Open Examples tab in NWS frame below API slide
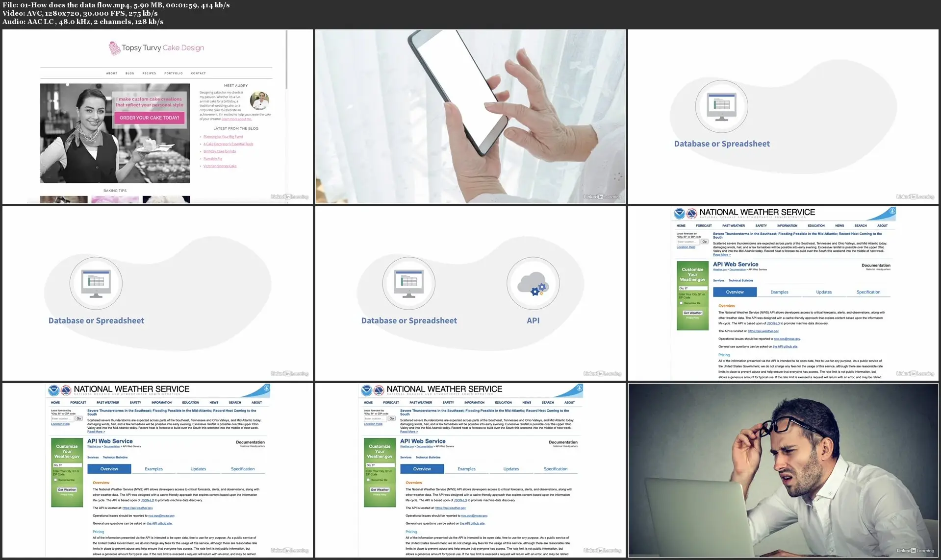941x560 pixels. pos(466,469)
